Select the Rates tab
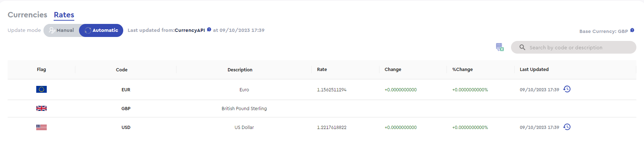The height and width of the screenshot is (154, 644). (x=64, y=15)
